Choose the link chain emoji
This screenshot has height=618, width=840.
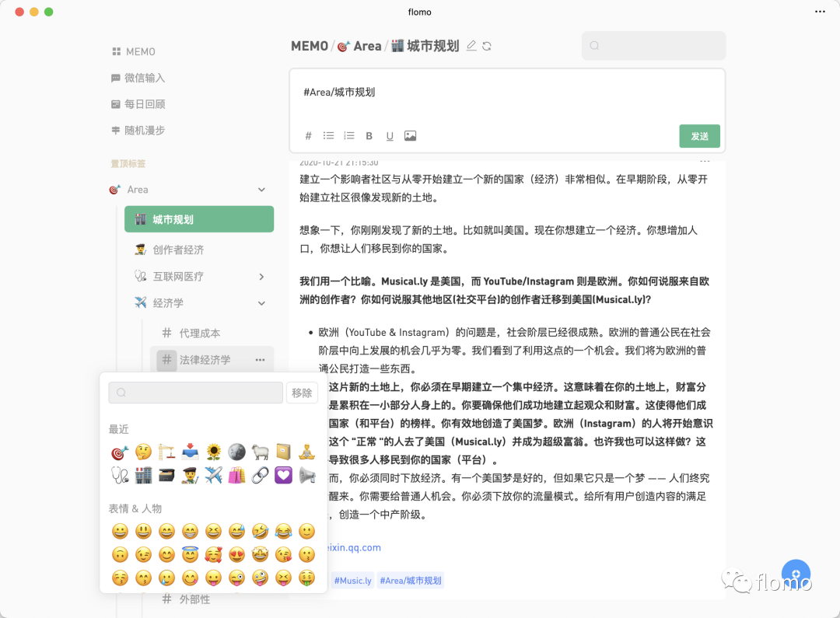tap(261, 476)
